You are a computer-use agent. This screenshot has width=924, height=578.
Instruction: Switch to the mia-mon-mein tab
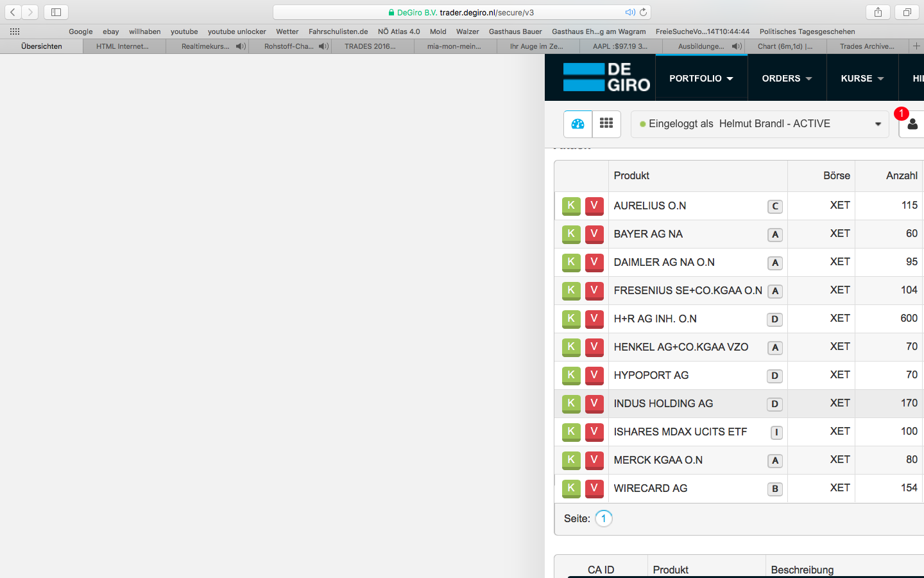tap(454, 46)
